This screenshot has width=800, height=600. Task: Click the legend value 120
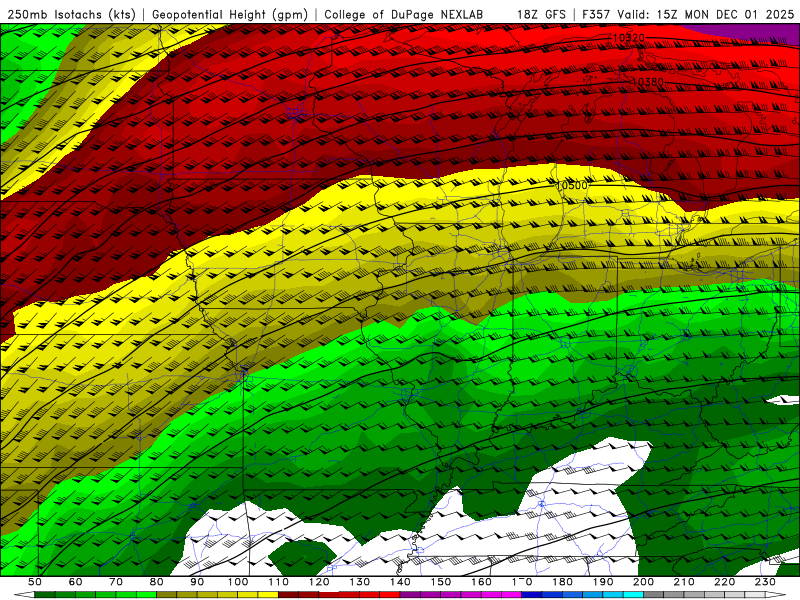tap(319, 582)
